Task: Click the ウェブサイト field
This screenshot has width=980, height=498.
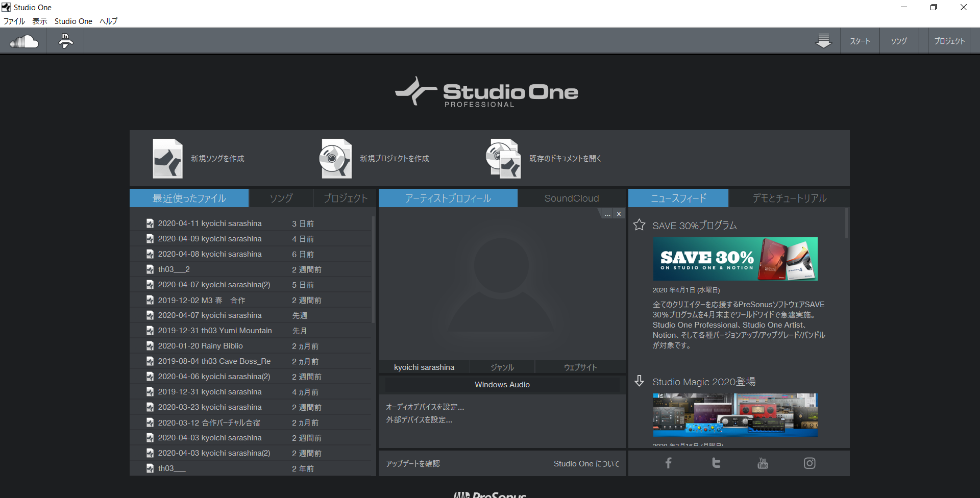Action: 580,367
